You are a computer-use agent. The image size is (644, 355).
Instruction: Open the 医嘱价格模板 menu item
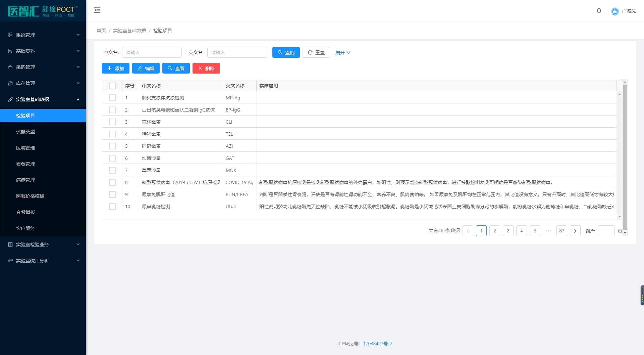pyautogui.click(x=43, y=196)
